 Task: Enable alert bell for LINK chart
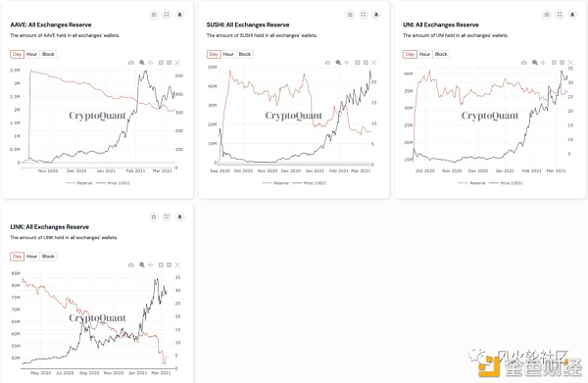[179, 216]
